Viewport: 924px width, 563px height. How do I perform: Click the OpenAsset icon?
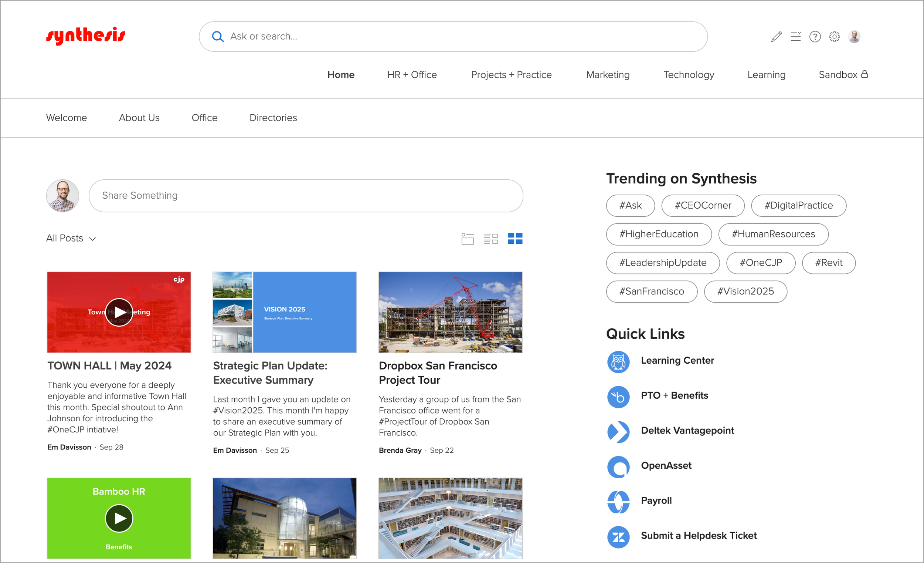tap(618, 467)
